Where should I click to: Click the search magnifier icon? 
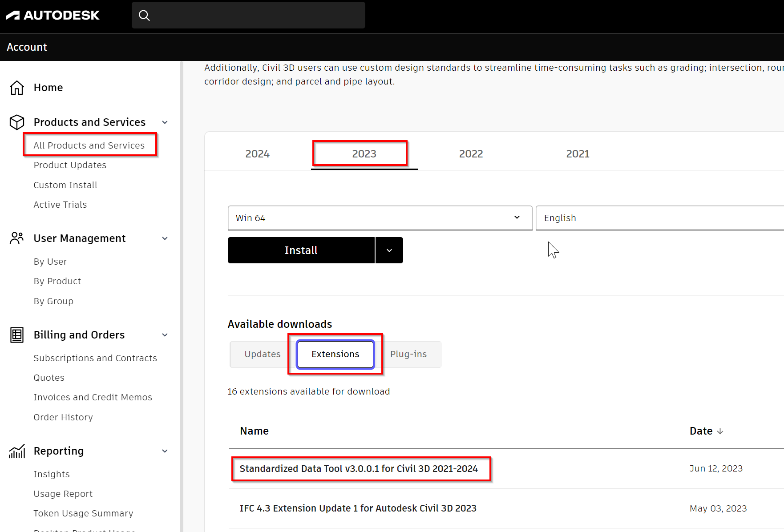coord(144,15)
